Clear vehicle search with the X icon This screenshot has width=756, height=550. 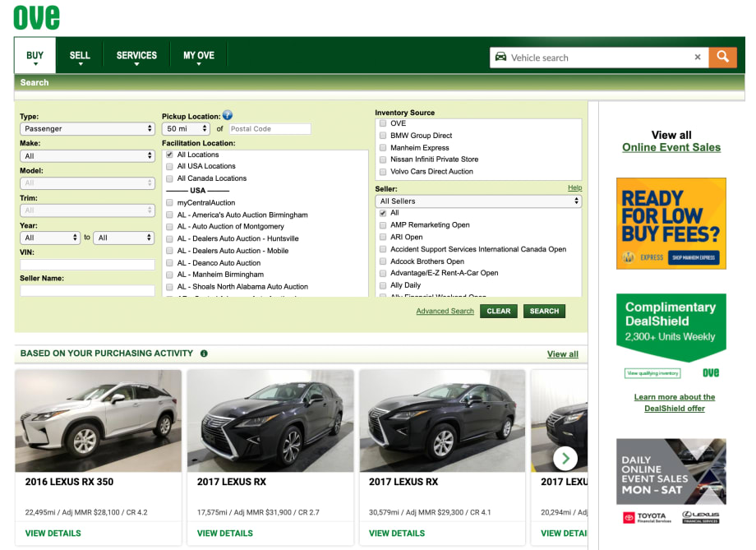click(x=697, y=57)
